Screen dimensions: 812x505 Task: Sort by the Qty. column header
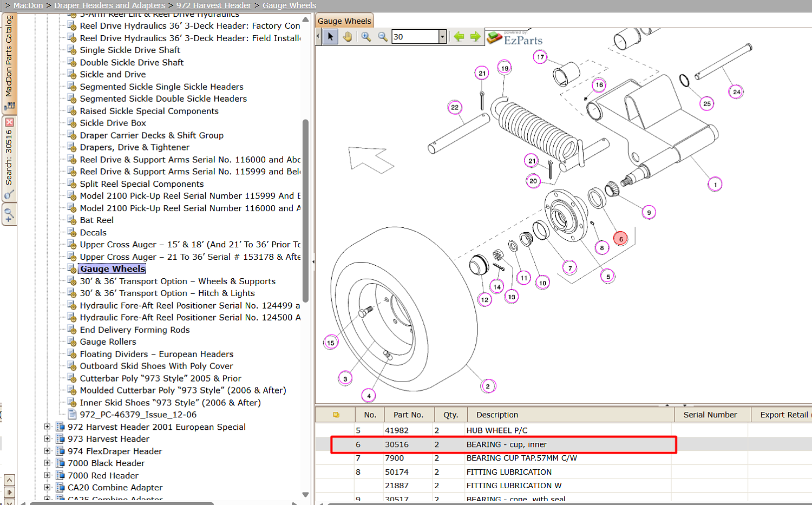click(x=450, y=415)
